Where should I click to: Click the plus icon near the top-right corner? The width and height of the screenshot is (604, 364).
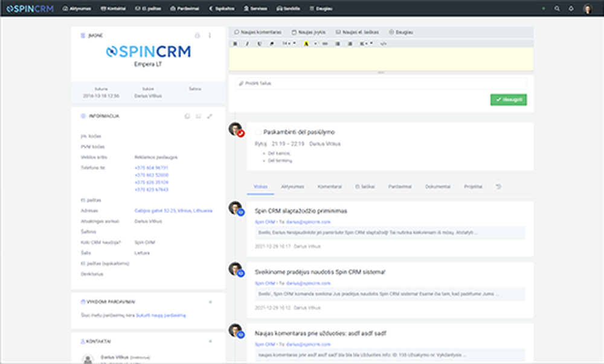click(545, 8)
